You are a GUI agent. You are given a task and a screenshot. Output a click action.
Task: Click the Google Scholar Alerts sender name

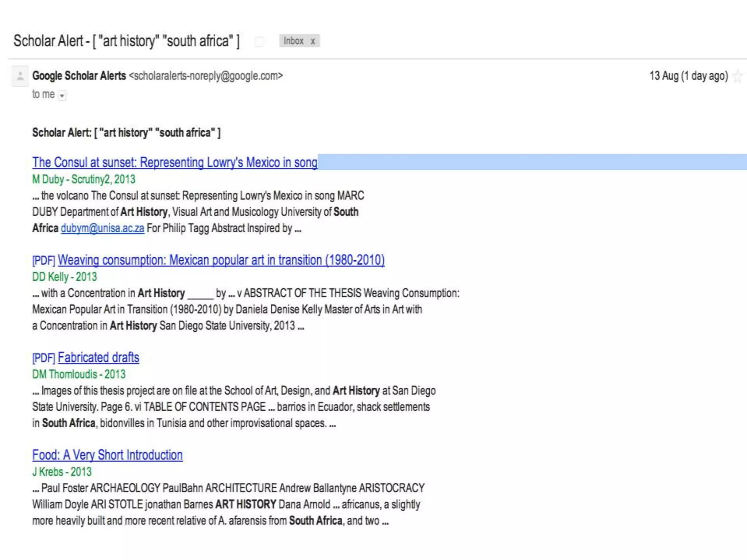[x=79, y=76]
